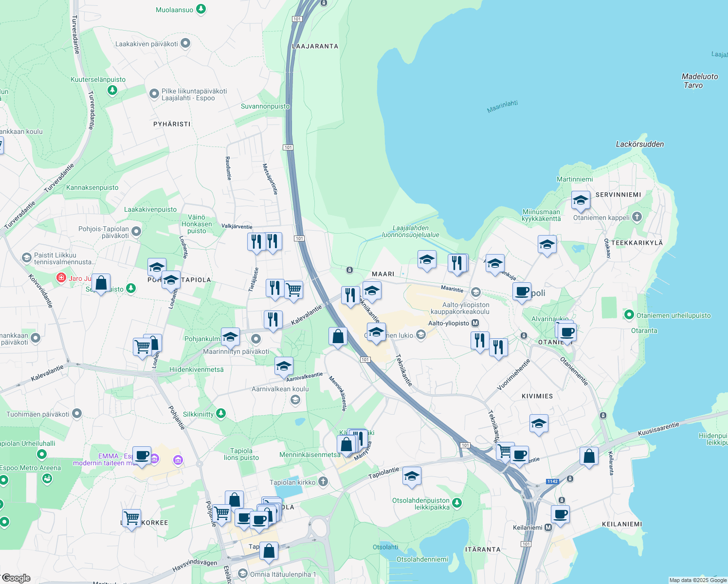Select school marker at Pohjankulma
Image resolution: width=728 pixels, height=584 pixels.
pyautogui.click(x=230, y=338)
